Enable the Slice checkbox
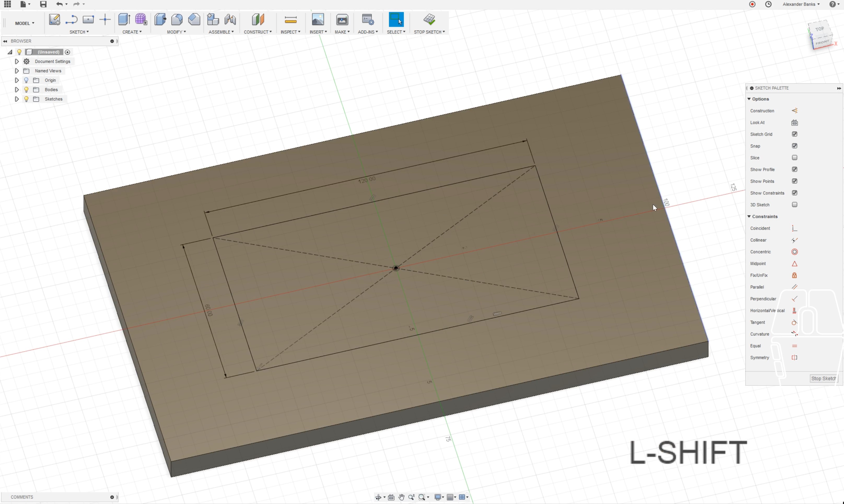Screen dimensions: 844x504 [x=794, y=157]
